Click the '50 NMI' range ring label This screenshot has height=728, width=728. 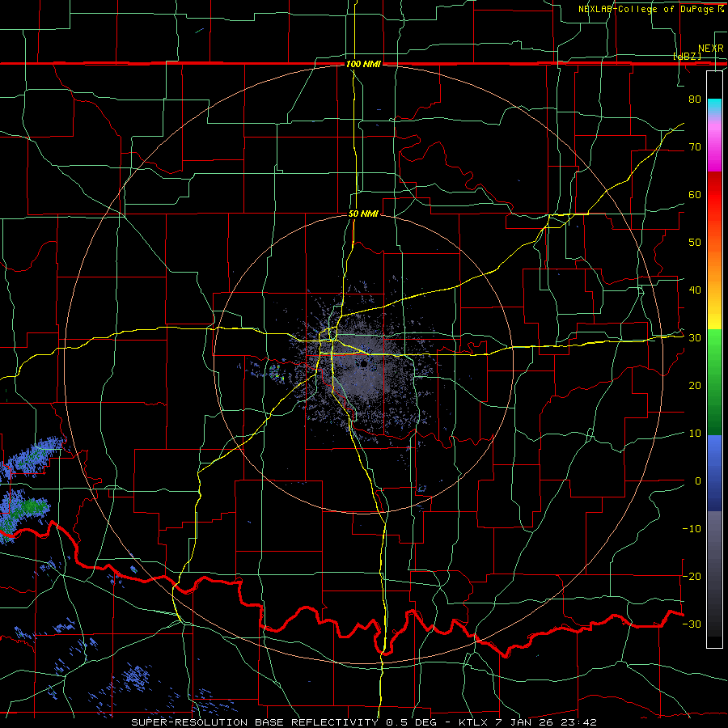(x=363, y=214)
